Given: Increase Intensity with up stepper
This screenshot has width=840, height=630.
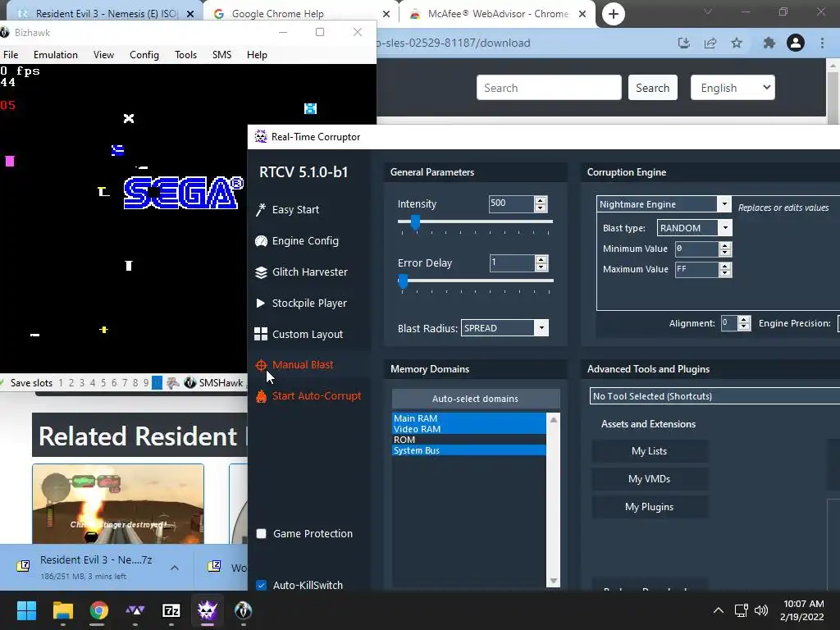Looking at the screenshot, I should (541, 200).
